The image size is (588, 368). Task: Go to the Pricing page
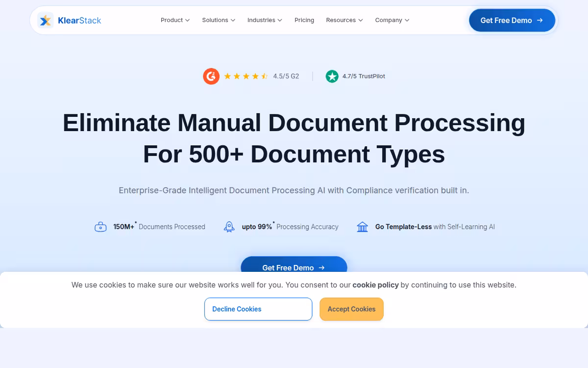[304, 20]
